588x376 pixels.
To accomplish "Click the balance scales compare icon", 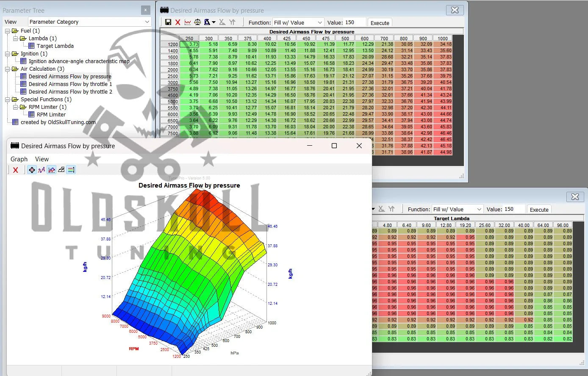I will [x=197, y=22].
